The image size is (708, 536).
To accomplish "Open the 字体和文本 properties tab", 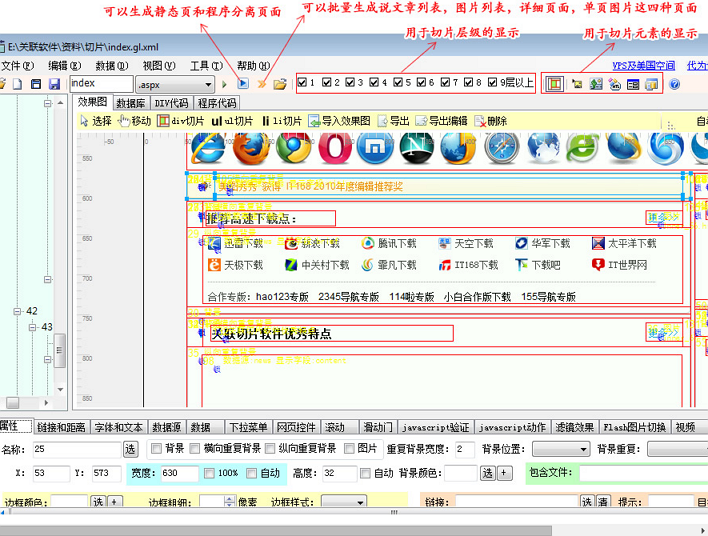I will (x=119, y=427).
